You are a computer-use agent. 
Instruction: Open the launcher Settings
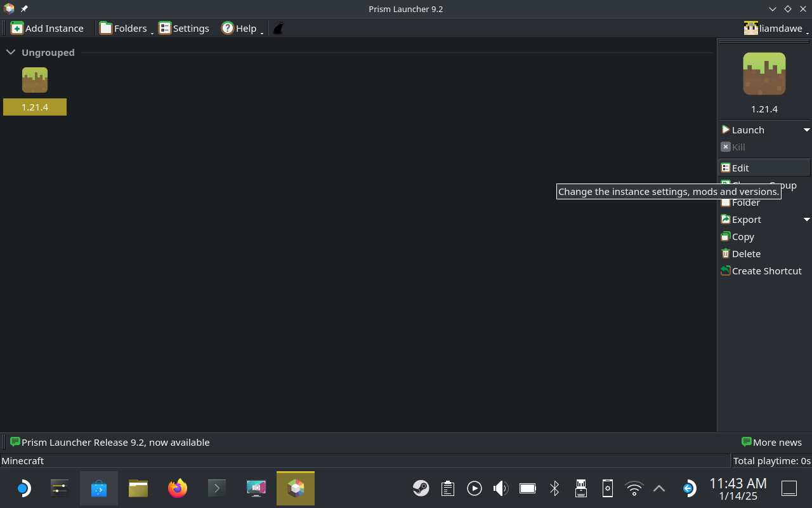184,29
